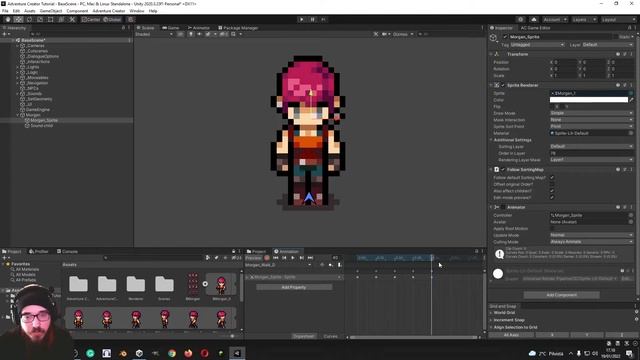Open the Tag dropdown showing Untagged
The height and width of the screenshot is (360, 640).
pyautogui.click(x=538, y=44)
